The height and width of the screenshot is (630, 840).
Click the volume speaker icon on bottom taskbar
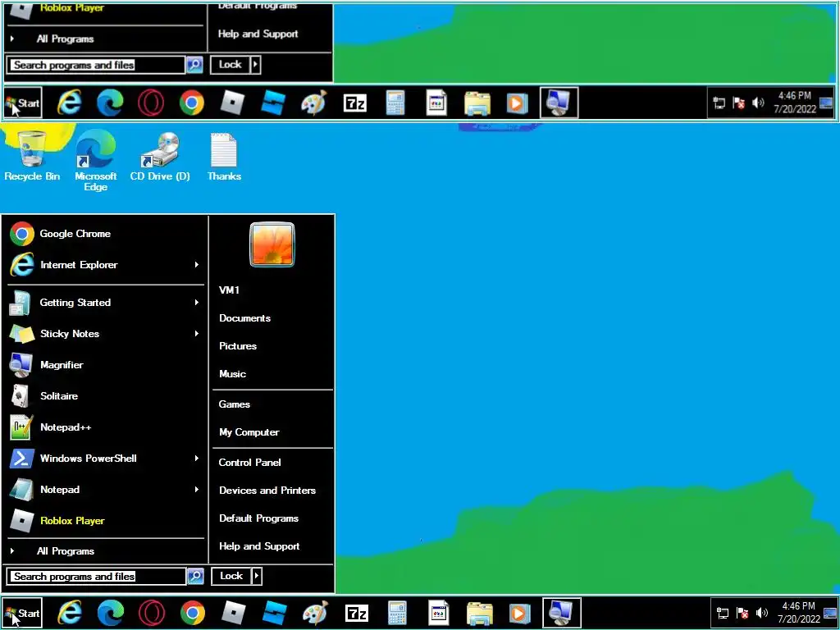click(x=761, y=613)
